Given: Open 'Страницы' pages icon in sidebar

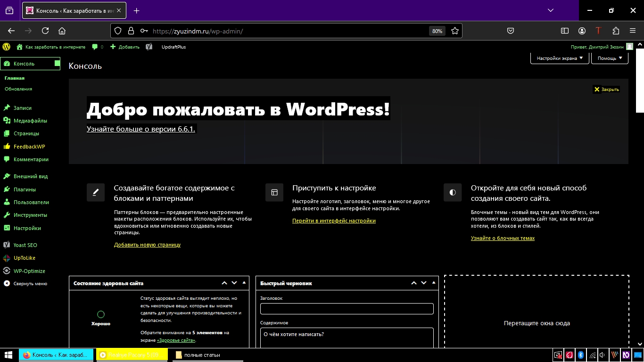Looking at the screenshot, I should [7, 133].
